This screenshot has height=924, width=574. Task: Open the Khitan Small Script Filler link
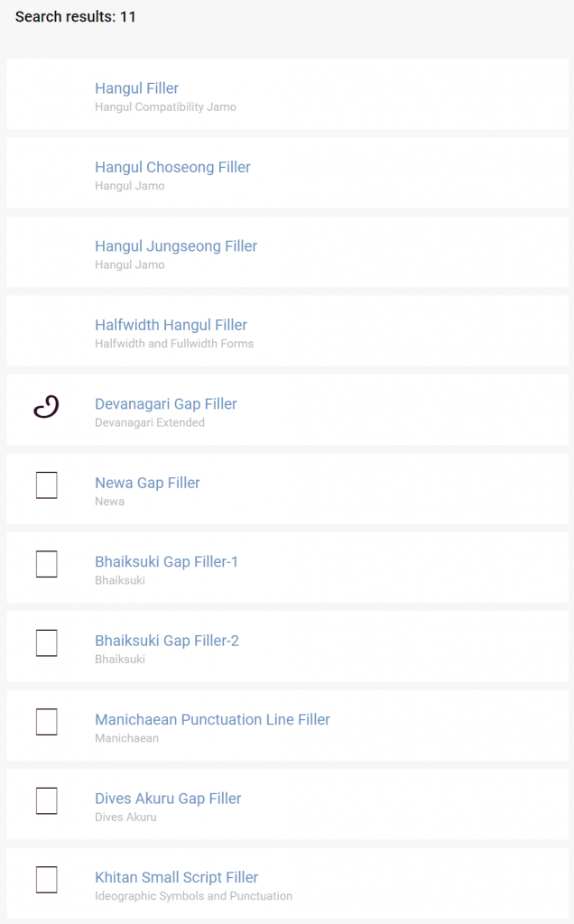click(176, 877)
